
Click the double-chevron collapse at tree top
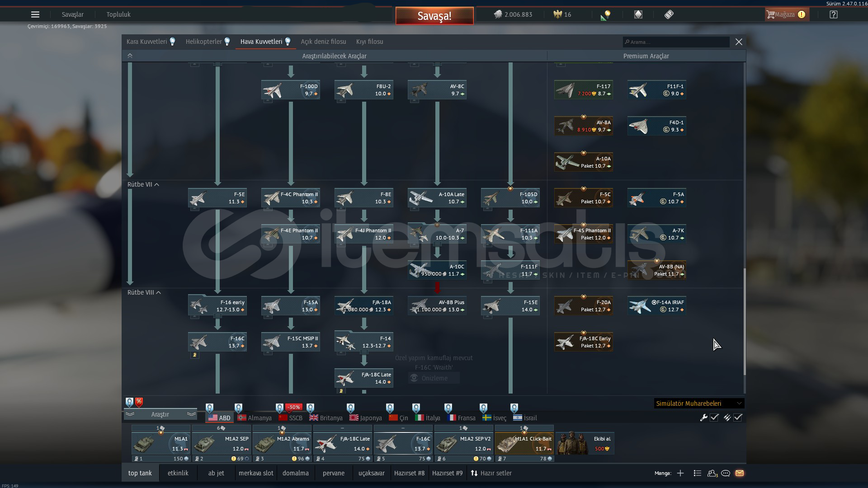click(130, 56)
